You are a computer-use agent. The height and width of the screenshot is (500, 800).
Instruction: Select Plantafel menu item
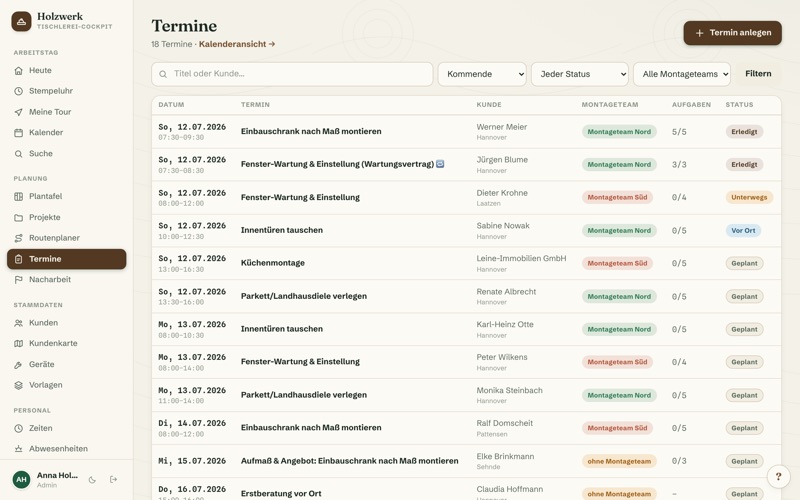tap(66, 196)
